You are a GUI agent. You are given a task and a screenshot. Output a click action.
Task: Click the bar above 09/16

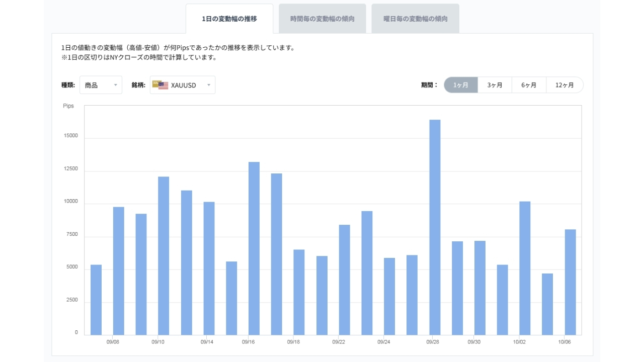tap(254, 248)
